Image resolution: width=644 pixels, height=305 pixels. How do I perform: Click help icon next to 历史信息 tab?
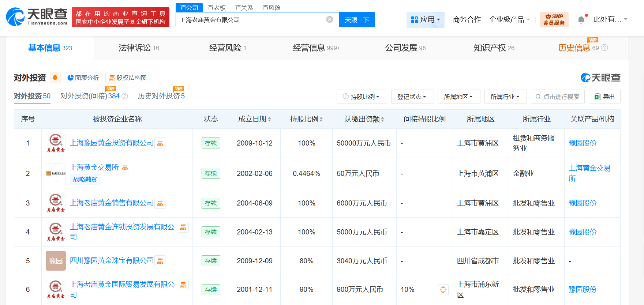(x=604, y=48)
